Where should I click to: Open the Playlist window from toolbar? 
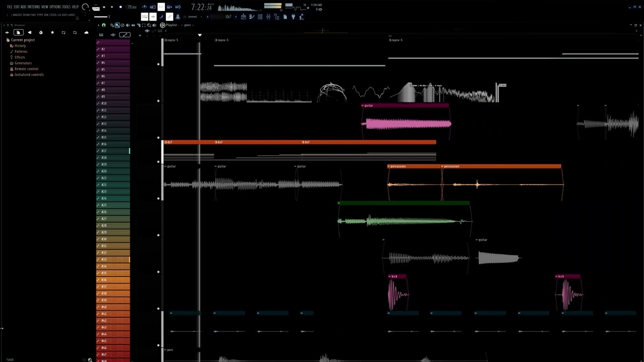tap(244, 17)
